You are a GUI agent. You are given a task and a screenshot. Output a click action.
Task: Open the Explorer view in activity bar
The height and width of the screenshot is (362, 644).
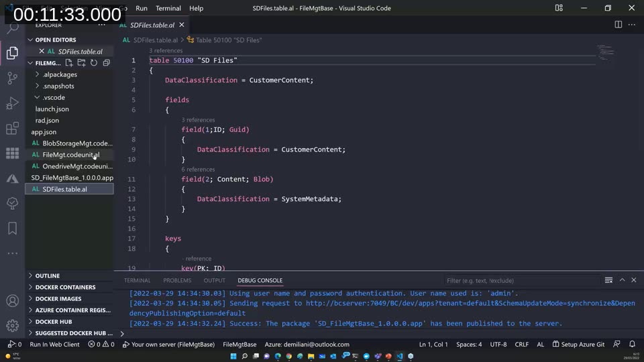coord(12,53)
